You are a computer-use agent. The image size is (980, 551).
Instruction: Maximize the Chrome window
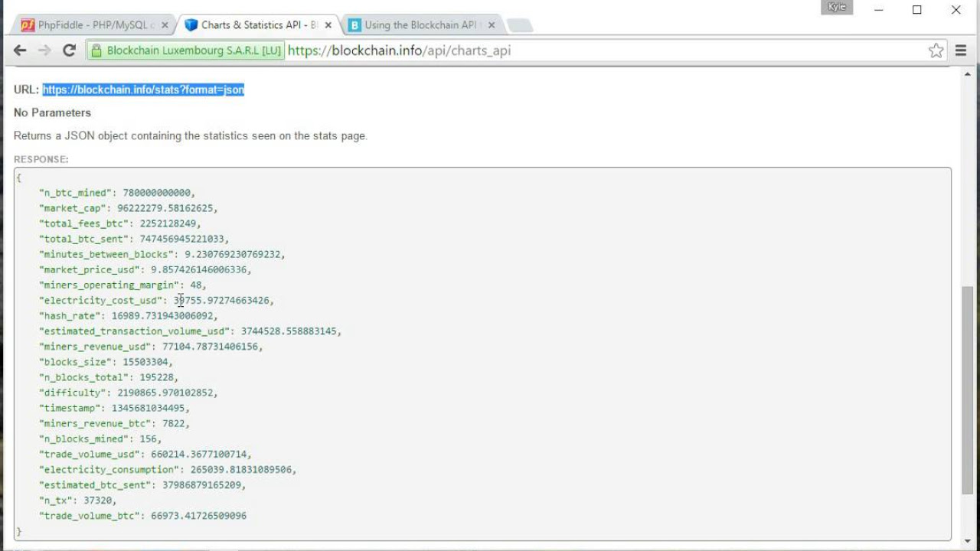pos(917,10)
